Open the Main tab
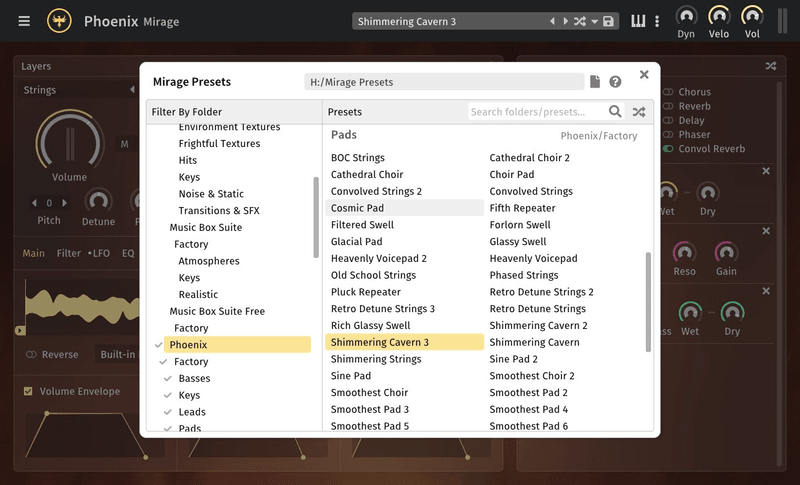 click(34, 253)
